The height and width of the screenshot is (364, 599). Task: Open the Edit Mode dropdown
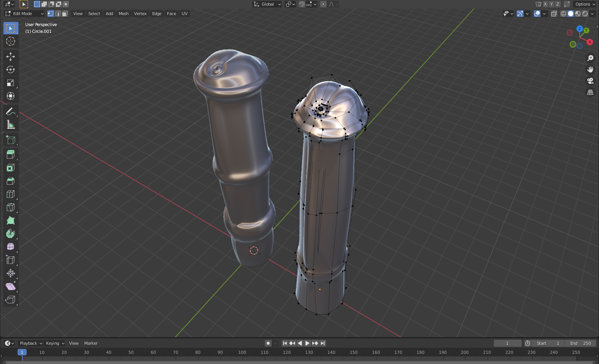[x=24, y=14]
